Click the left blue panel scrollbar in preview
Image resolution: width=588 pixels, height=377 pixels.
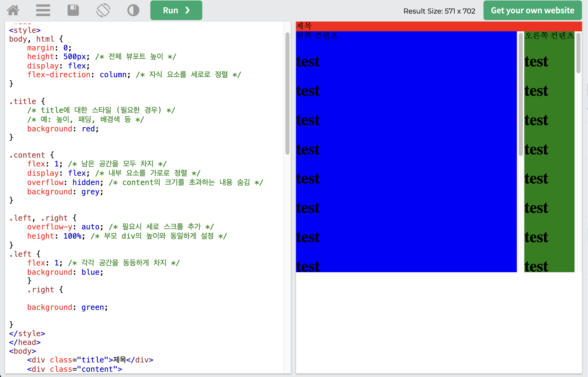[521, 94]
